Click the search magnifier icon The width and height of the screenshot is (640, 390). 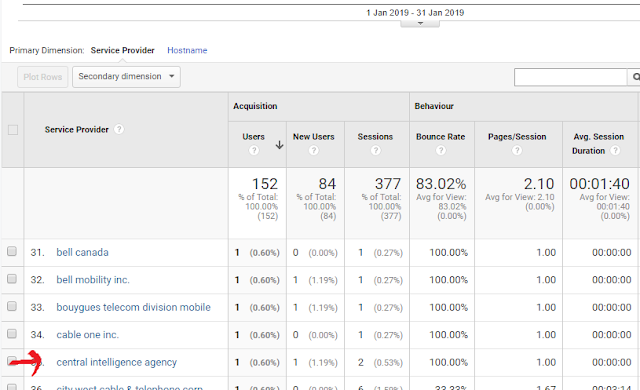click(635, 77)
